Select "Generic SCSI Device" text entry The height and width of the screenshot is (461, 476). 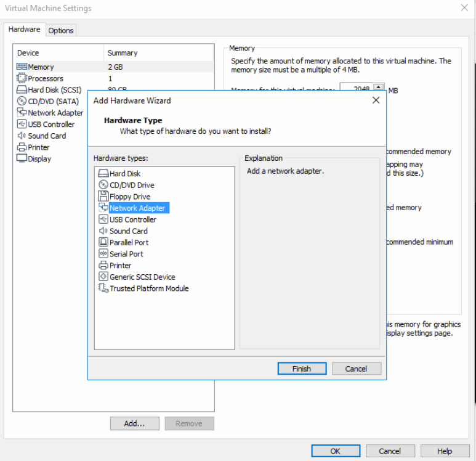(142, 277)
